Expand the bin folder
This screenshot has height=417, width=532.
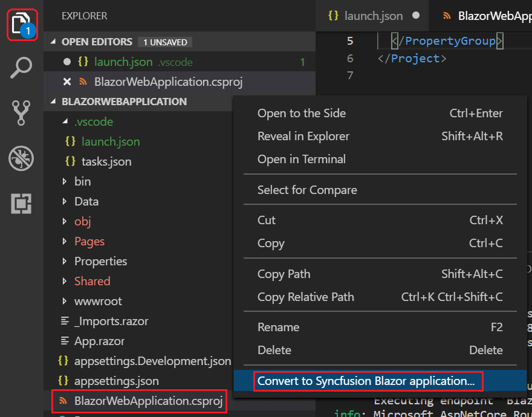coord(82,181)
